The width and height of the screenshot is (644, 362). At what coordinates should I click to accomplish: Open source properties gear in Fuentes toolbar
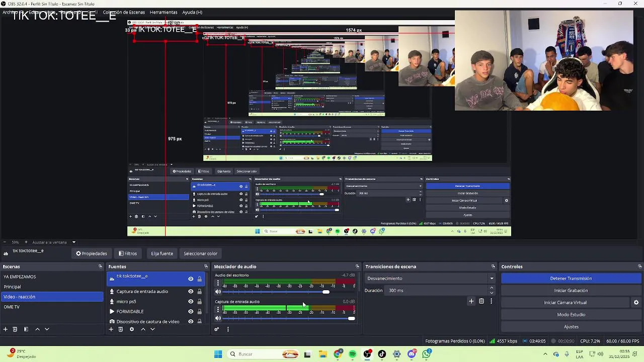132,329
